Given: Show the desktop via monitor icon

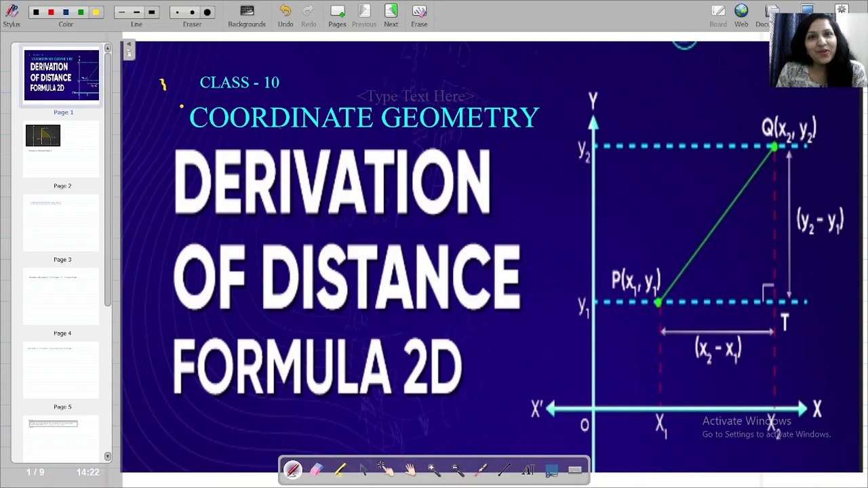Looking at the screenshot, I should pos(807,9).
